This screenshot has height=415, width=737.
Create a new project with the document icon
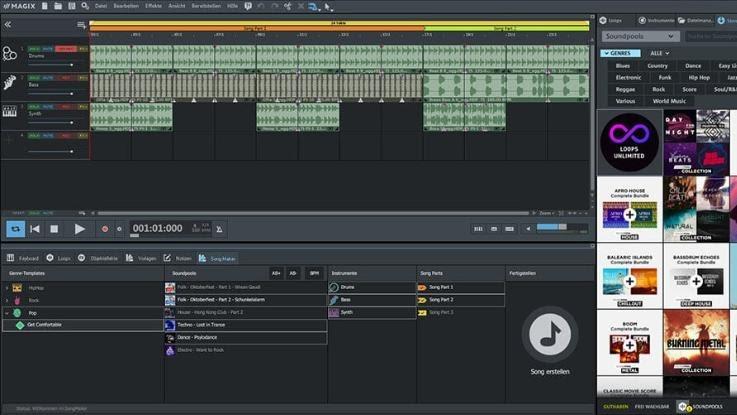click(x=45, y=6)
